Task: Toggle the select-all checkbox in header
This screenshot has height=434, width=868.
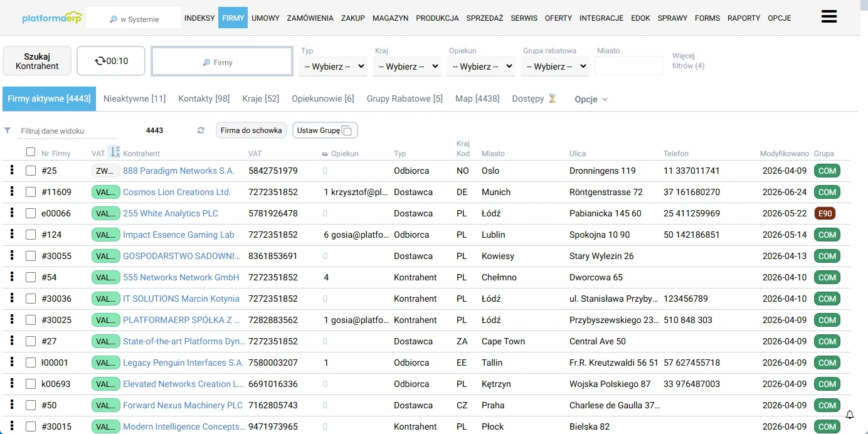Action: click(x=31, y=152)
